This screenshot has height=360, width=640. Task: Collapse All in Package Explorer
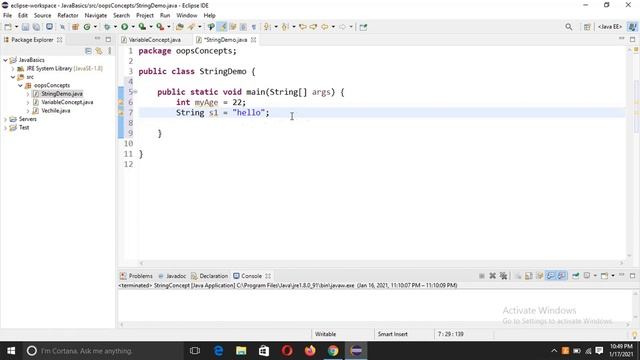click(88, 51)
